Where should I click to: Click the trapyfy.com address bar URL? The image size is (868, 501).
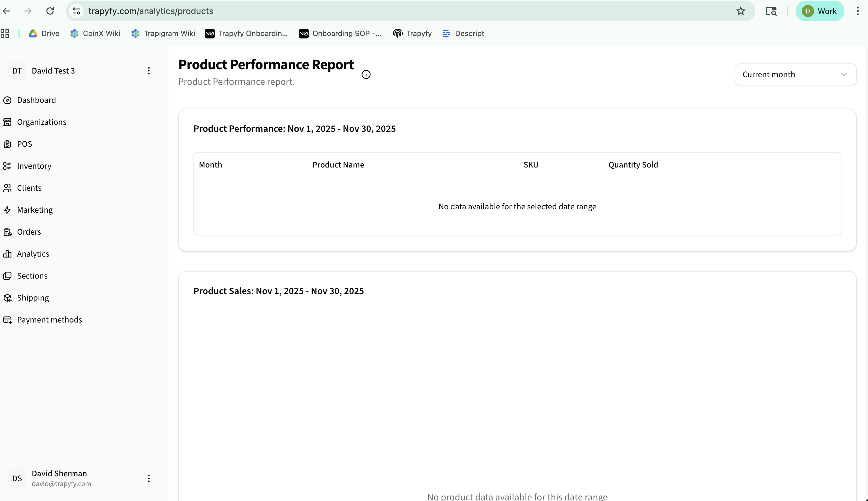(151, 11)
